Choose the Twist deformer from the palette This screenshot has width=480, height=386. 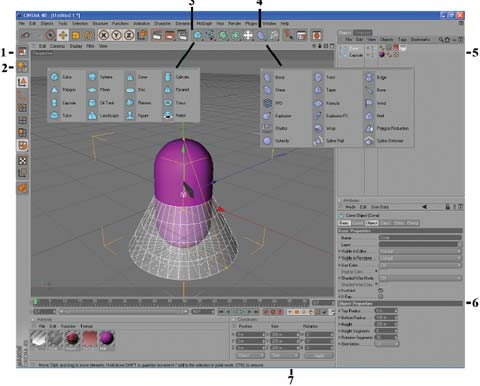point(325,77)
